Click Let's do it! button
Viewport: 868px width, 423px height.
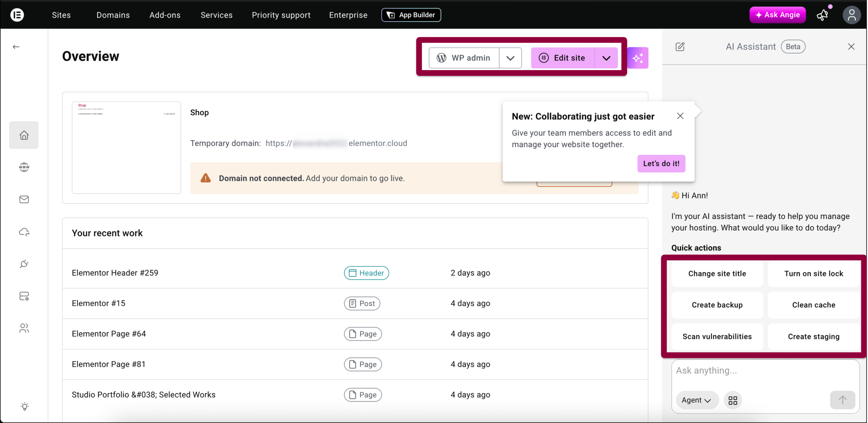click(661, 163)
